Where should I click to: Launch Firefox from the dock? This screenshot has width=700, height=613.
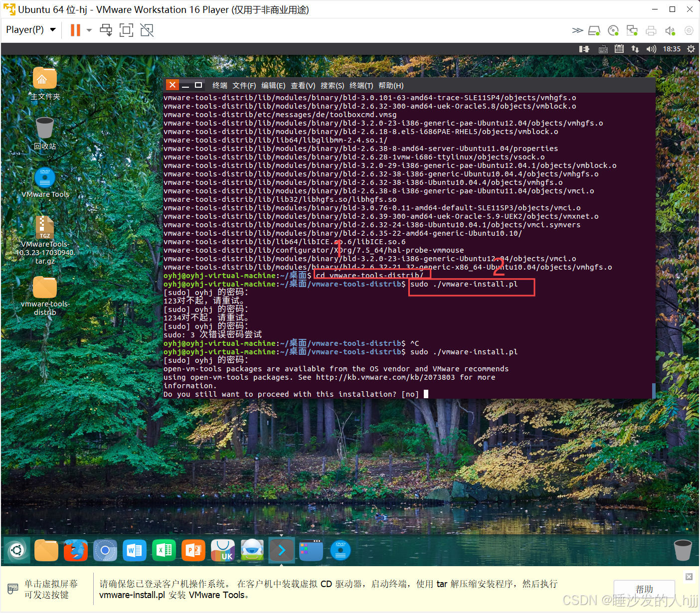(x=76, y=550)
